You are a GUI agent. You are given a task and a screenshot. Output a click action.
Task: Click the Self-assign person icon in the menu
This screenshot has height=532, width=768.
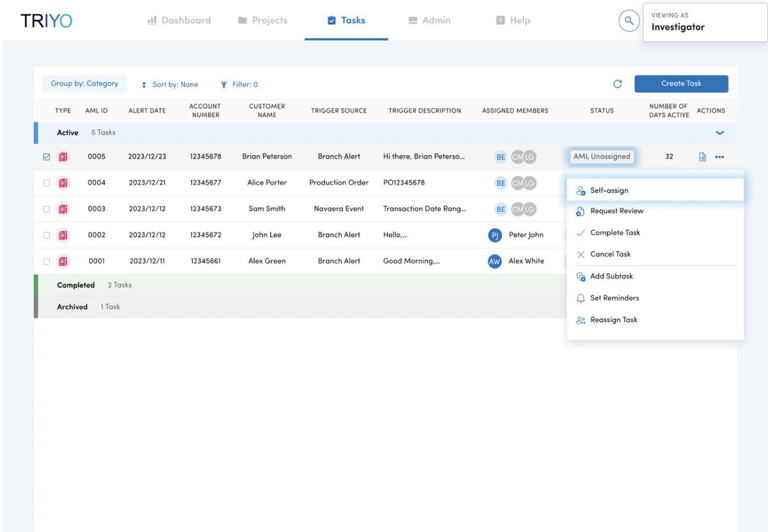[580, 191]
